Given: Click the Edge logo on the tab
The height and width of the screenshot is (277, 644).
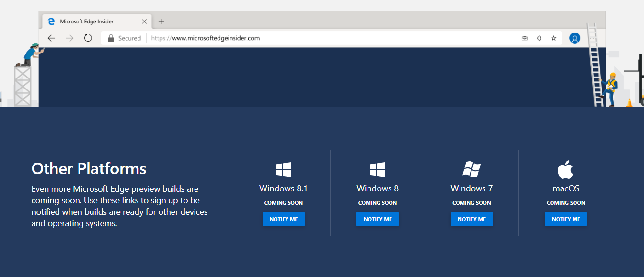Looking at the screenshot, I should tap(52, 22).
